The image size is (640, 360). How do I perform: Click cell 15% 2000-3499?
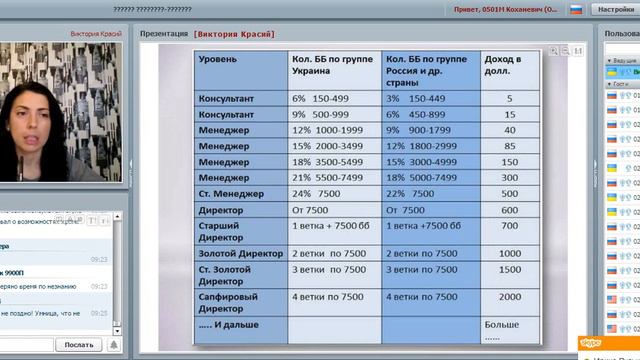[335, 146]
